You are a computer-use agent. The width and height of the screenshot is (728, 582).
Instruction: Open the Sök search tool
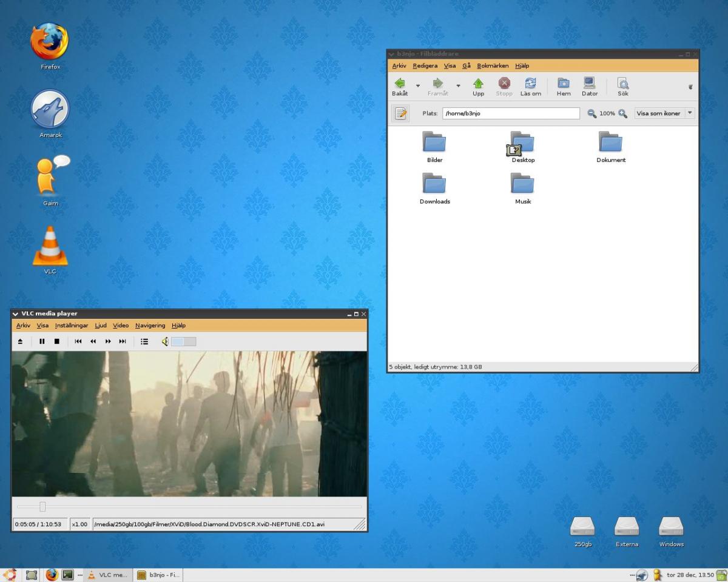(622, 87)
